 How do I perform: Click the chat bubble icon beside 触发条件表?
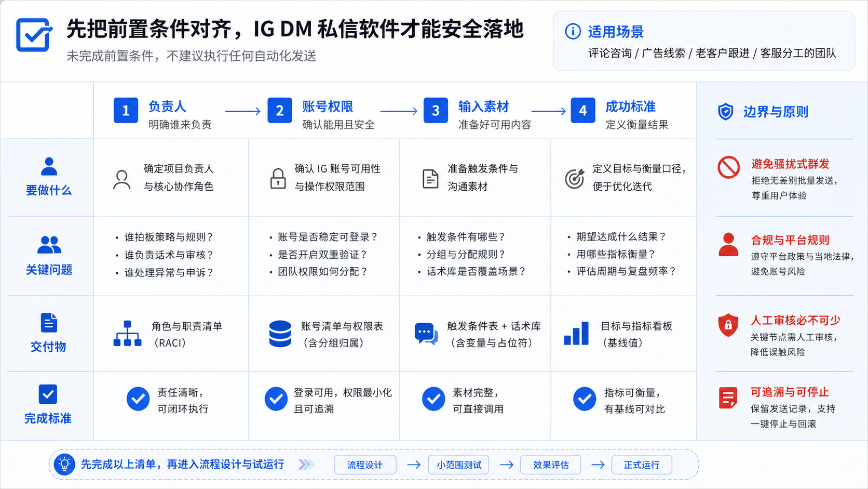coord(426,334)
